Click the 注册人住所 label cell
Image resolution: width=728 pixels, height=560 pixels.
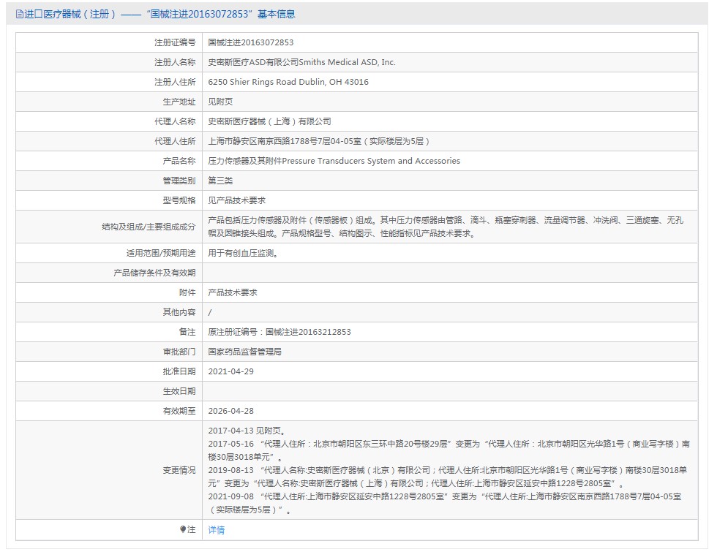point(109,82)
